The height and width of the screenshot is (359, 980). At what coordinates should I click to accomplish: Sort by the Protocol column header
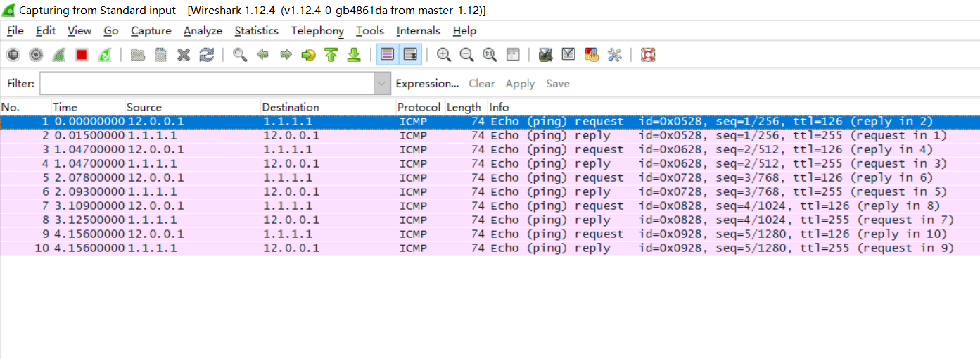419,107
